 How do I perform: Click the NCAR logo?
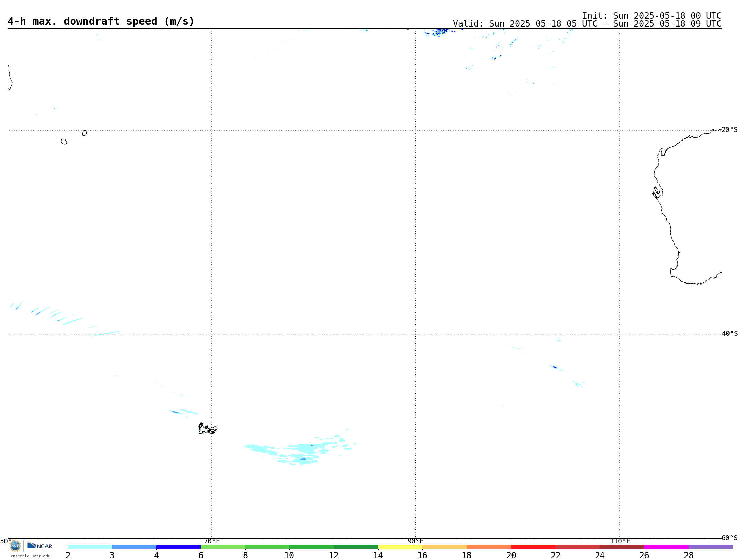[x=40, y=546]
